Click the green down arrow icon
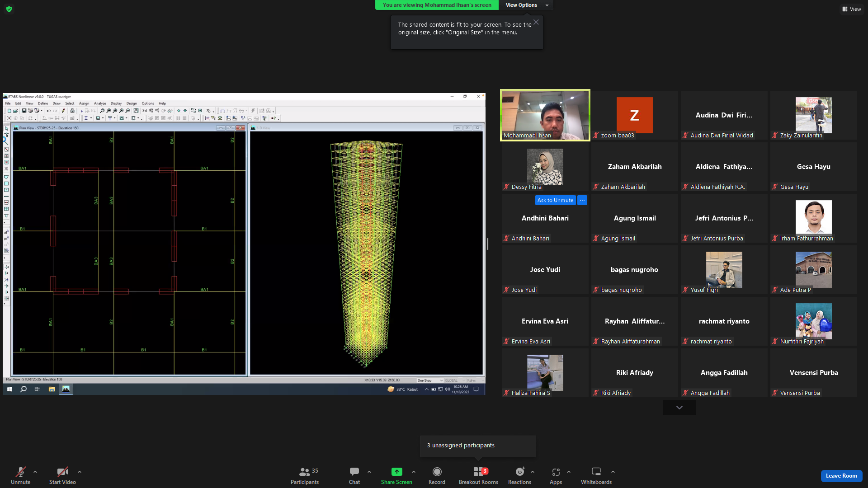The width and height of the screenshot is (868, 488). coord(185,111)
